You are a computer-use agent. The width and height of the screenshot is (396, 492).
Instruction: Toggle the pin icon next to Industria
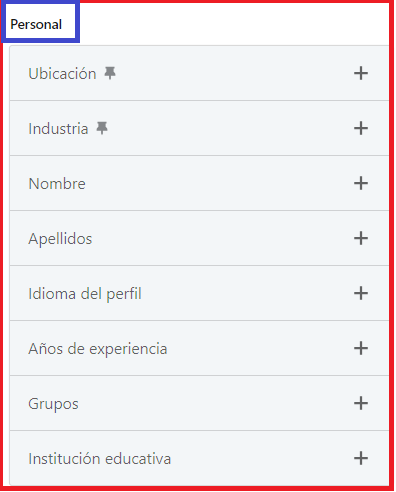click(x=102, y=128)
